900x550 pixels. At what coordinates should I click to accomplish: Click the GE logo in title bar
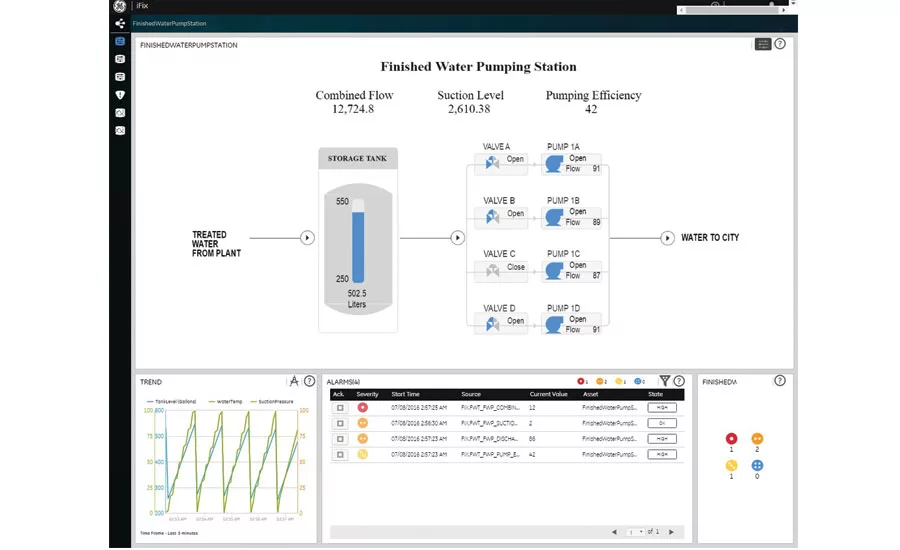pos(119,6)
